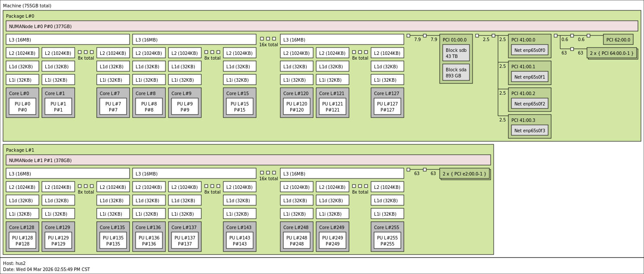Select the NUMANode L#1 P#1 (378GB) bar
This screenshot has width=644, height=274.
248,160
